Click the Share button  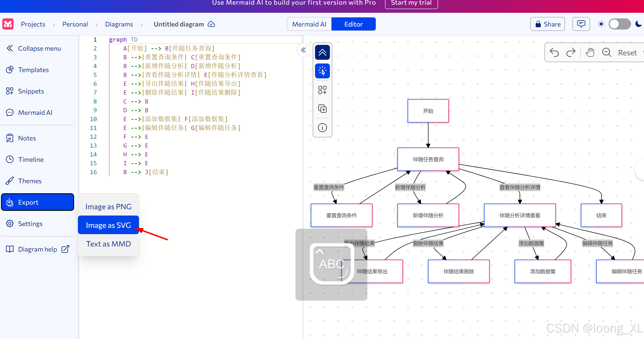coord(548,24)
